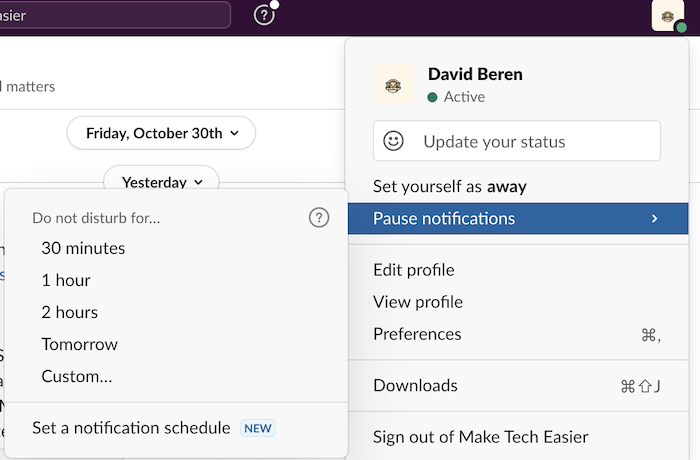Open the help question mark in top bar
The height and width of the screenshot is (460, 700).
coord(264,16)
